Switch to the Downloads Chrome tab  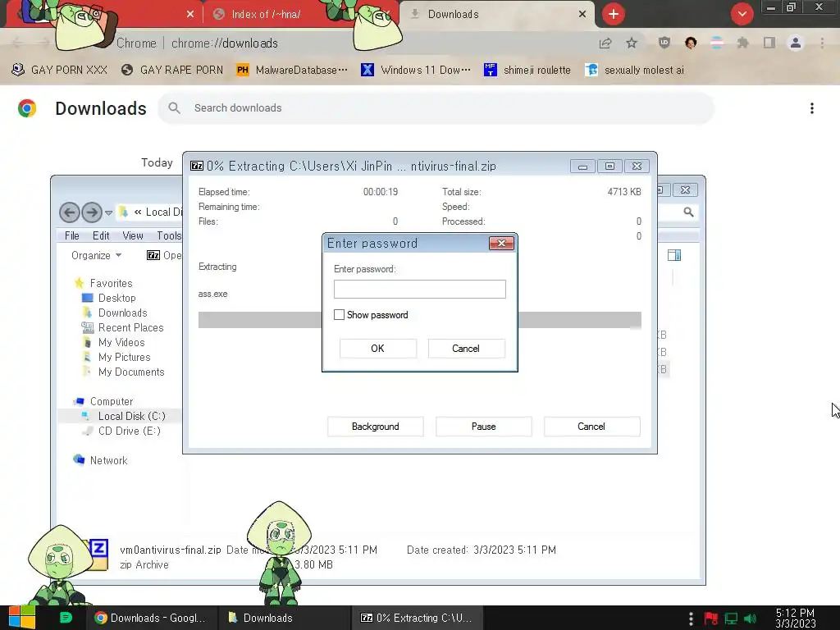453,15
